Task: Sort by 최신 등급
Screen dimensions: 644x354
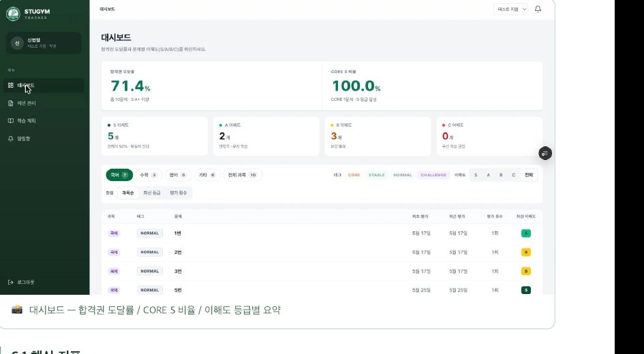Action: pos(151,193)
